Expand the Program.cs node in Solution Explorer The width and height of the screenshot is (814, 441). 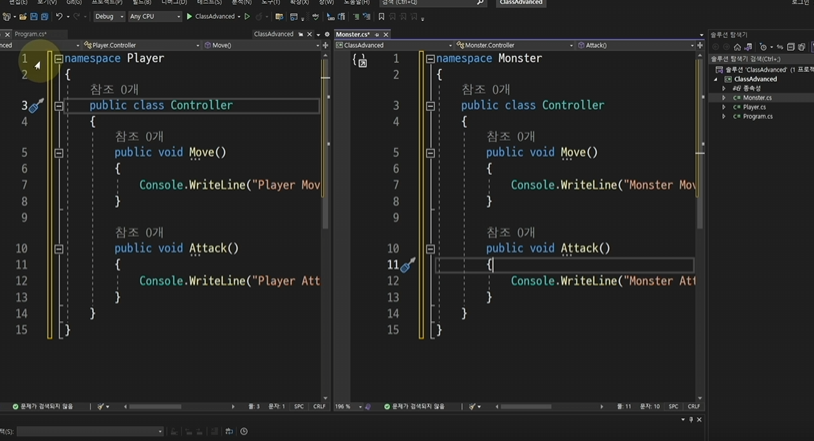724,117
